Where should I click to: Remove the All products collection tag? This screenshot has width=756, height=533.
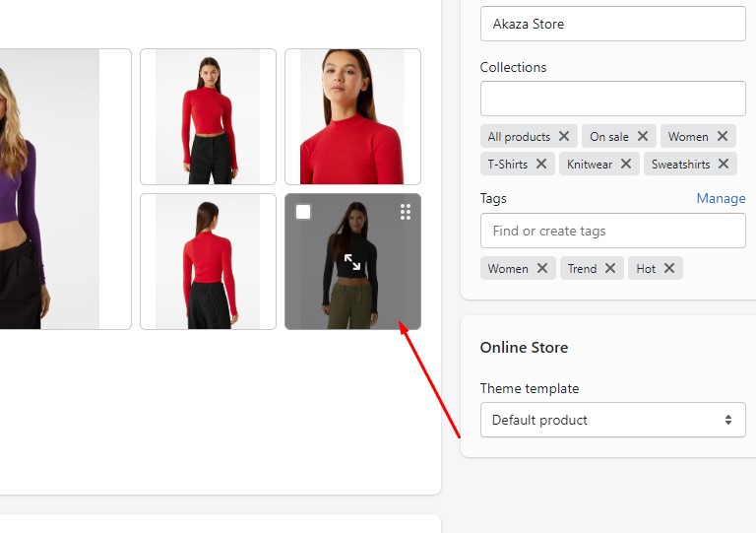pyautogui.click(x=564, y=137)
